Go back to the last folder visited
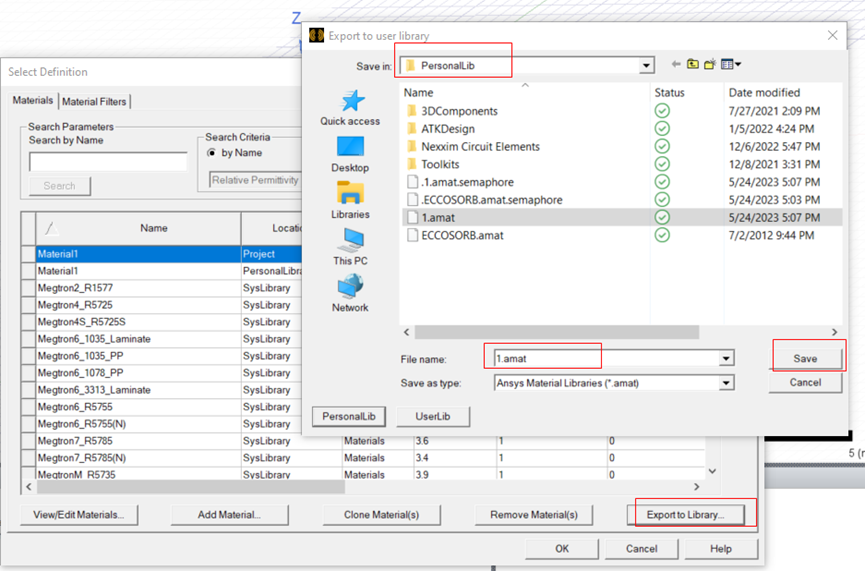 (x=676, y=65)
